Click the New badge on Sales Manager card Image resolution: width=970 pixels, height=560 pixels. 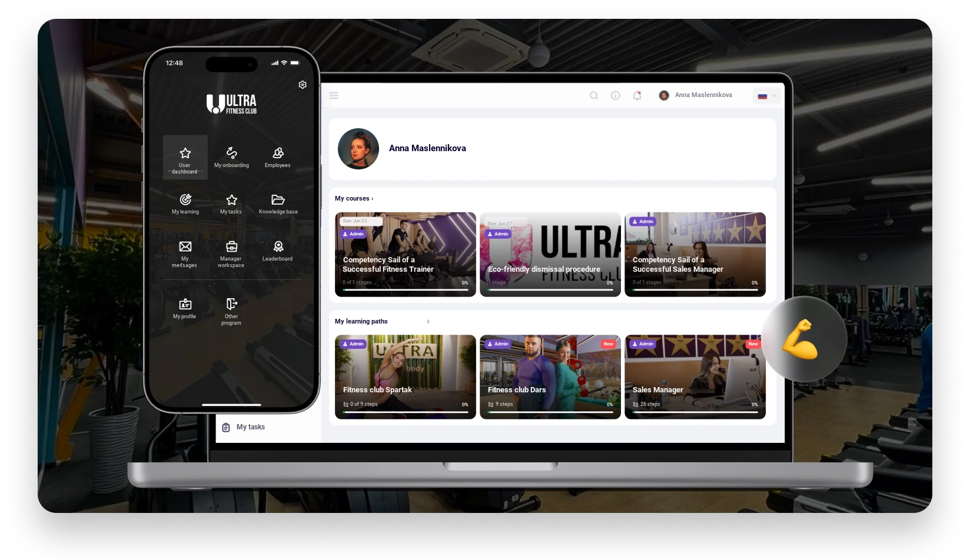[753, 344]
